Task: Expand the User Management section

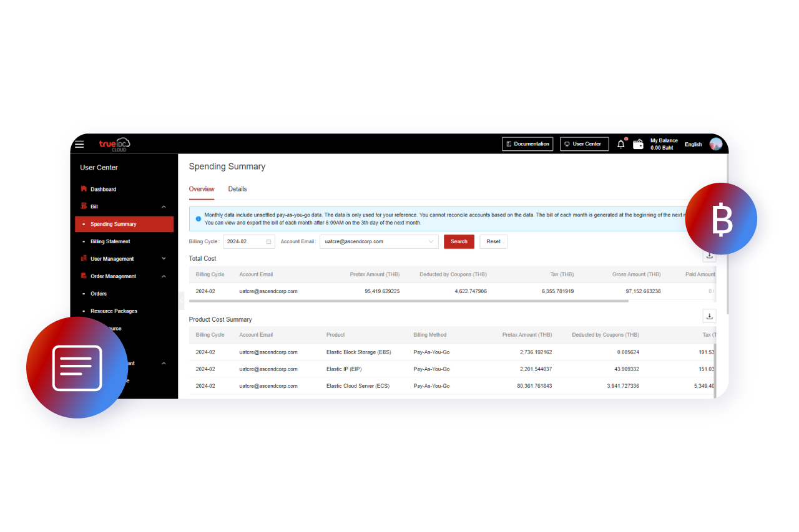Action: [x=163, y=258]
